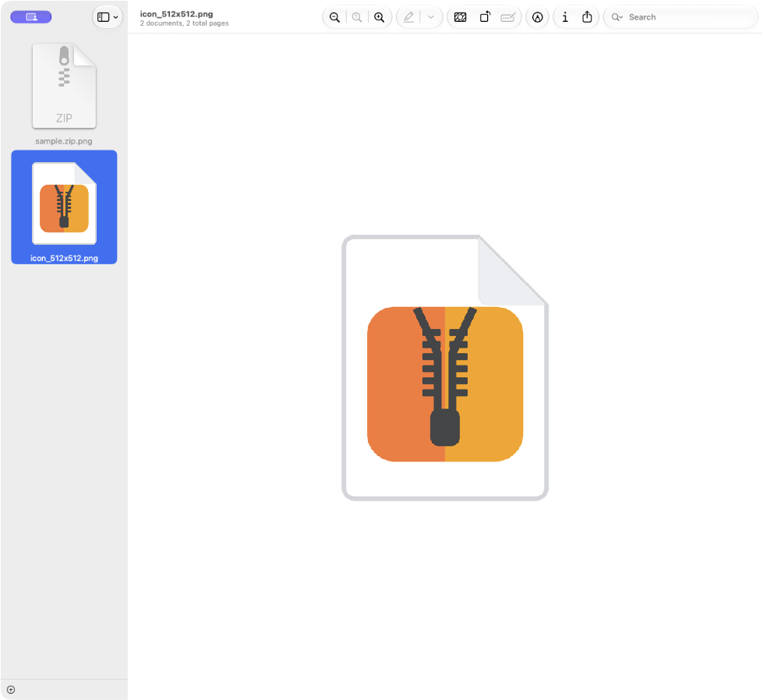Screen dimensions: 763x700
Task: Show the Markup toolbar
Action: coord(537,17)
